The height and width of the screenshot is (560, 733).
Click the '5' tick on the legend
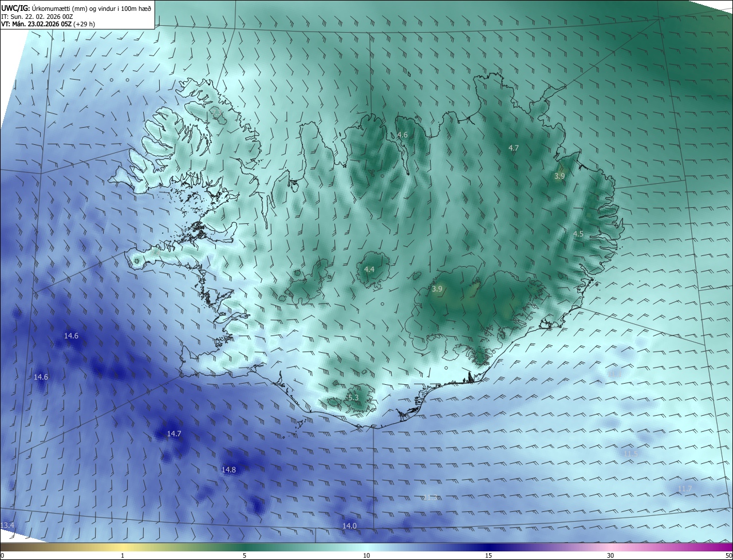click(x=245, y=556)
